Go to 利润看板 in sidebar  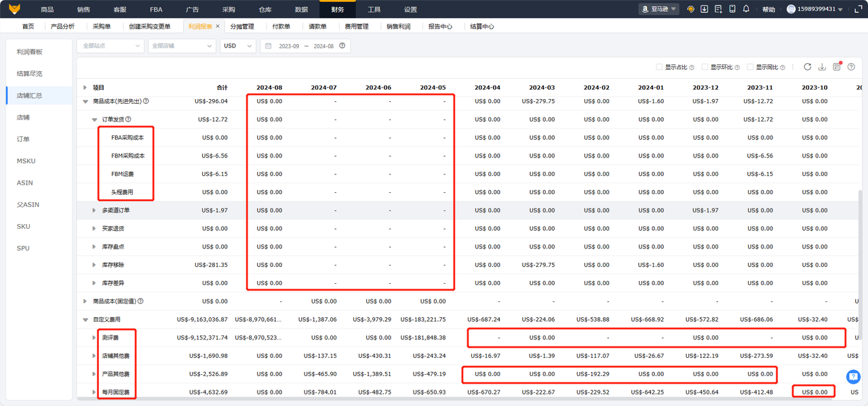30,52
